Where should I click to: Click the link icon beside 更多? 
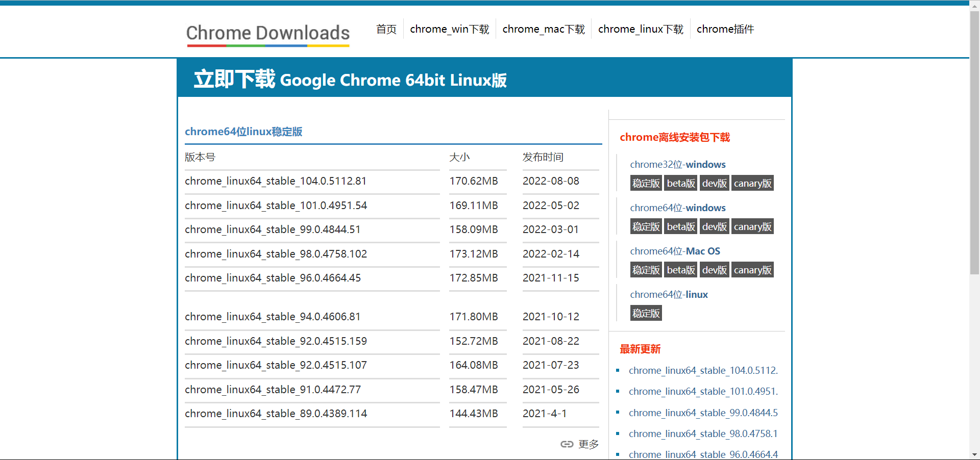pos(567,444)
